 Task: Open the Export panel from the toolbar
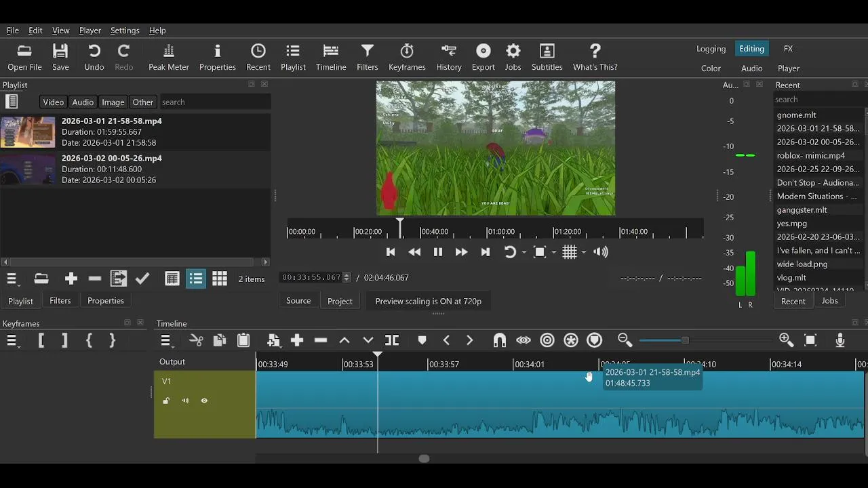(484, 58)
